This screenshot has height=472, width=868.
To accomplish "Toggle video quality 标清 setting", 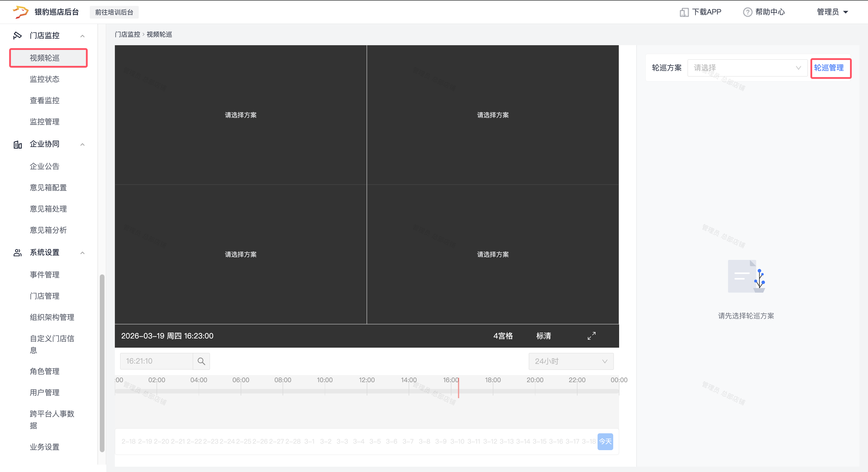I will (543, 336).
